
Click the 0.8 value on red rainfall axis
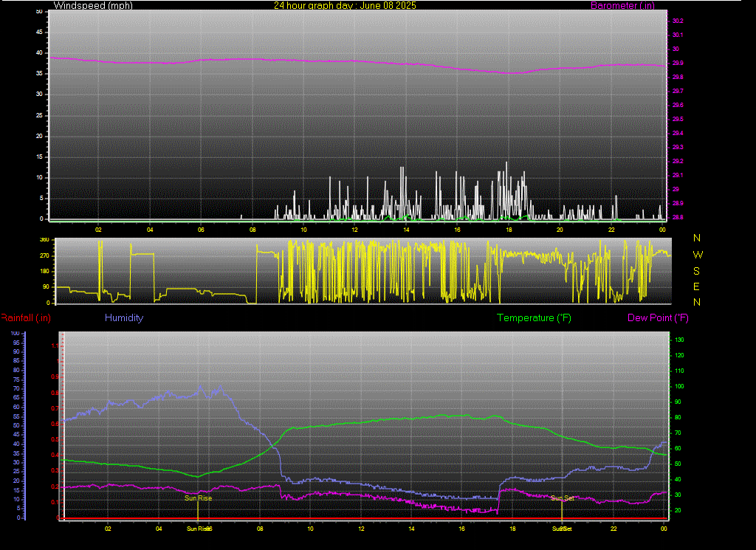(55, 392)
